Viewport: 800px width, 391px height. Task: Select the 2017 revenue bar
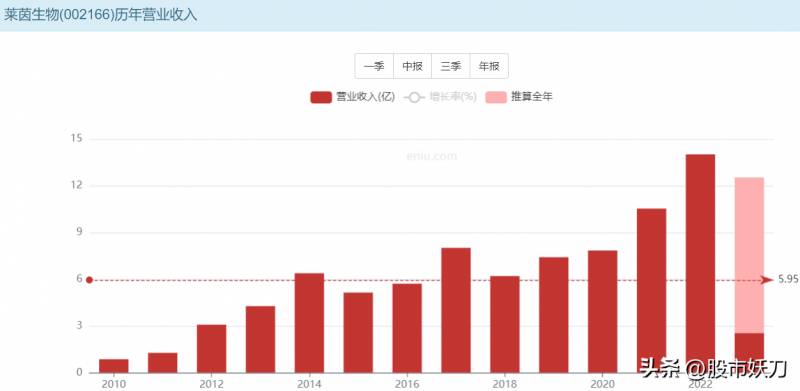click(456, 310)
